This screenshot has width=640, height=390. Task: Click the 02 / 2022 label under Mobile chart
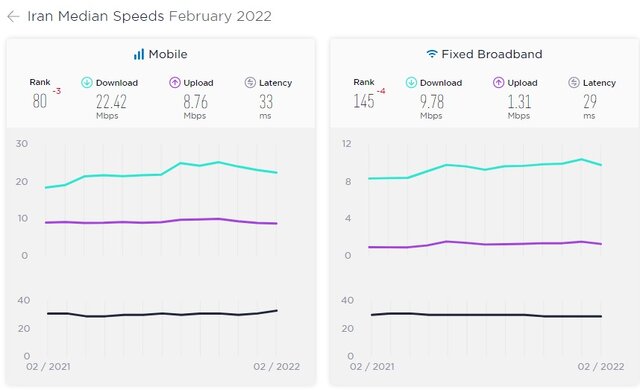click(x=276, y=366)
